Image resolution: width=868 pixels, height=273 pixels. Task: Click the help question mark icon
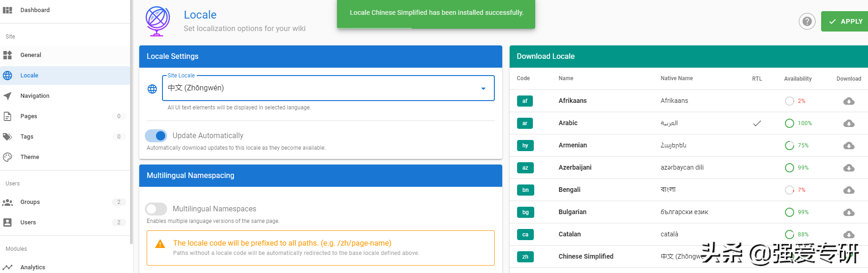tap(807, 21)
